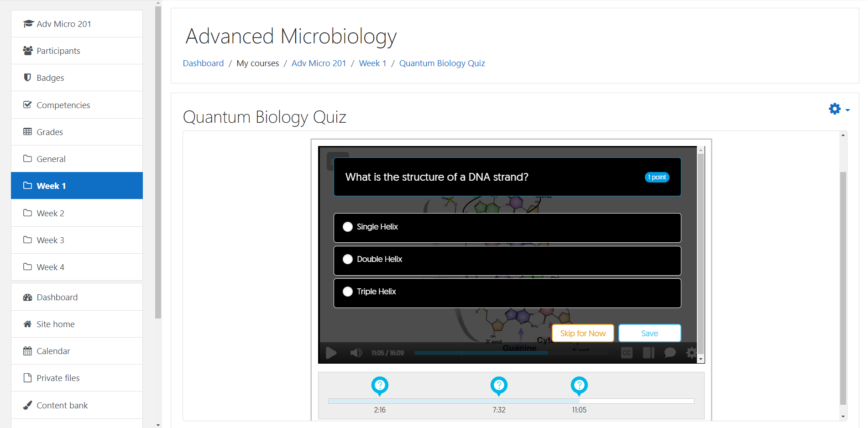Click the play button in the video player
The width and height of the screenshot is (868, 428).
click(x=331, y=353)
